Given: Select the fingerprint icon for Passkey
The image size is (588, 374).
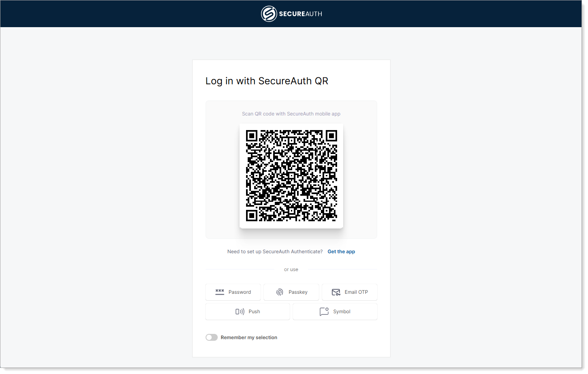Looking at the screenshot, I should 279,292.
